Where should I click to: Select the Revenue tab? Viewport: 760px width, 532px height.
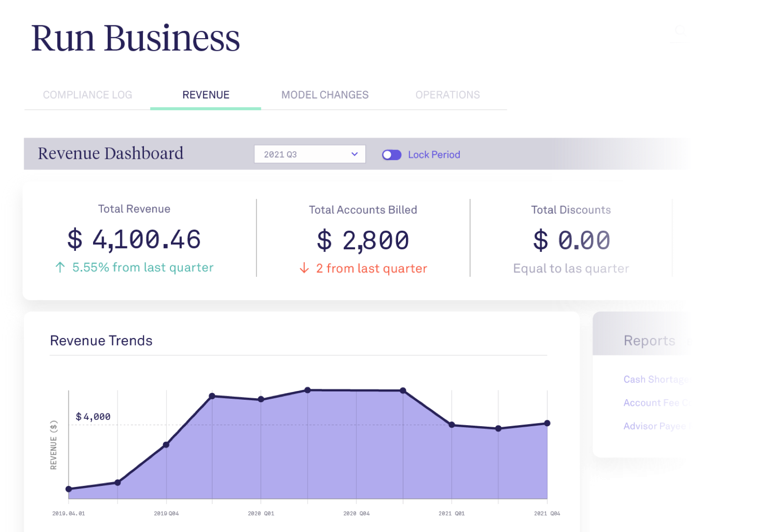[206, 95]
